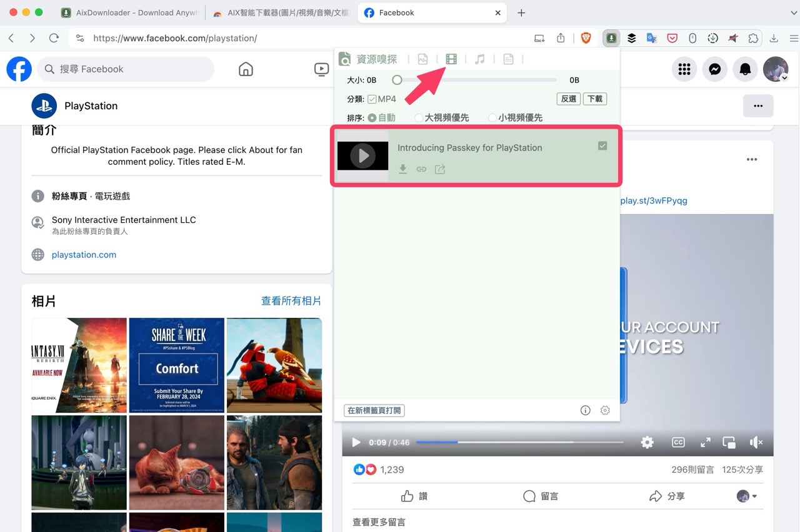Open Facebook Watch video icon
Screen dimensions: 800x532
[x=321, y=69]
